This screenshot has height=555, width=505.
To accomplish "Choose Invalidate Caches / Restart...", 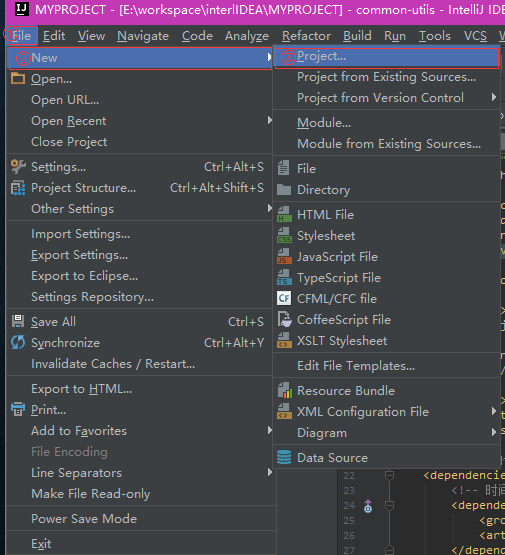I will (139, 364).
